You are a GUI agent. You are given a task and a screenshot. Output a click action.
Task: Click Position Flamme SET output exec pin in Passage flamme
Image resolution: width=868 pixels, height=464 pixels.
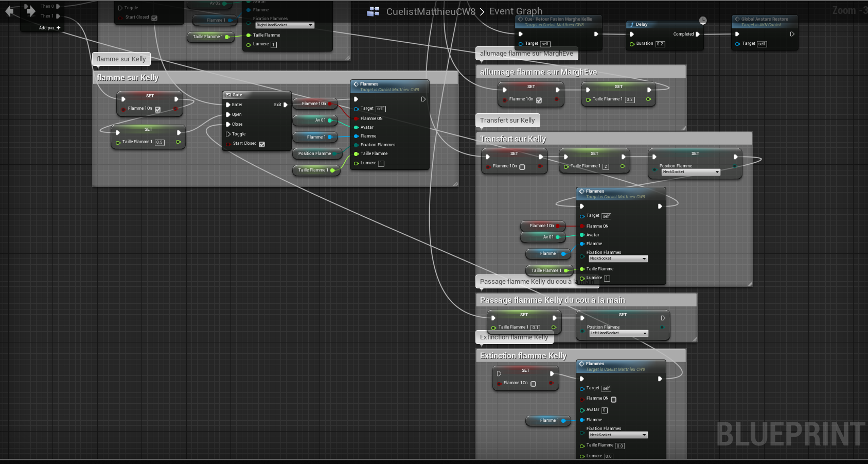[663, 318]
